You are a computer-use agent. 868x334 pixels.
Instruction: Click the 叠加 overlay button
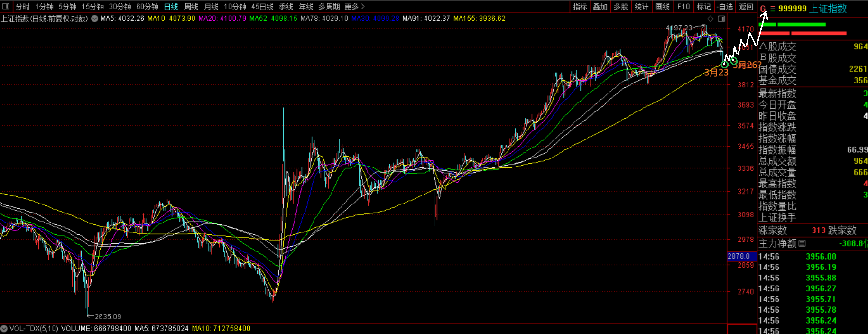click(x=600, y=7)
